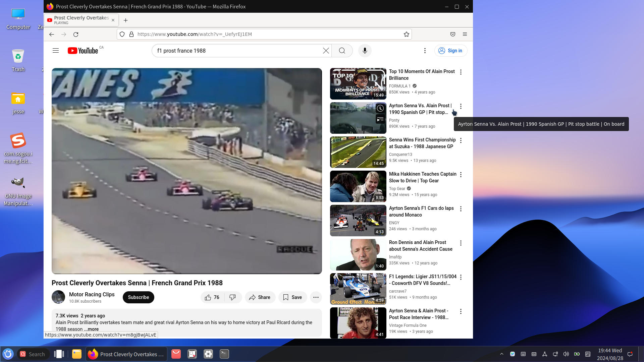
Task: Go to the YouTube home logo
Action: point(83,51)
